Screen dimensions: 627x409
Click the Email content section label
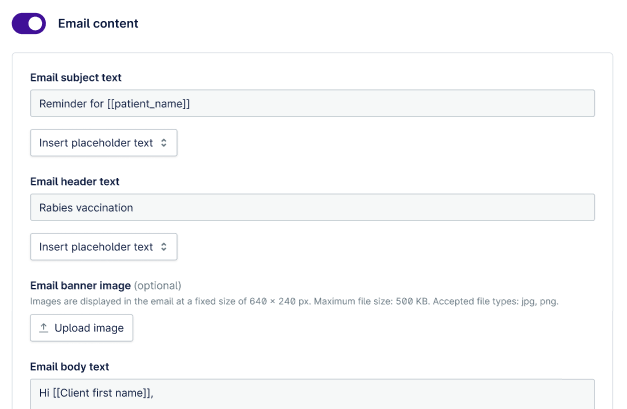point(98,23)
